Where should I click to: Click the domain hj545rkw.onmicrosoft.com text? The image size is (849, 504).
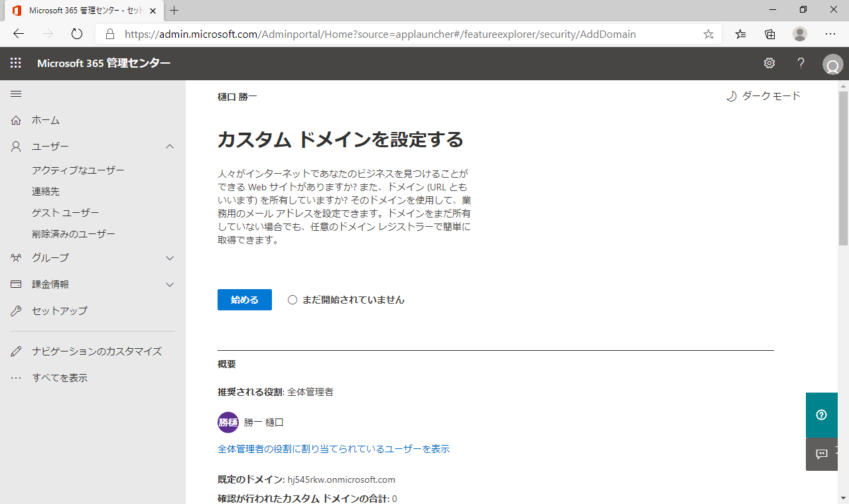(342, 479)
